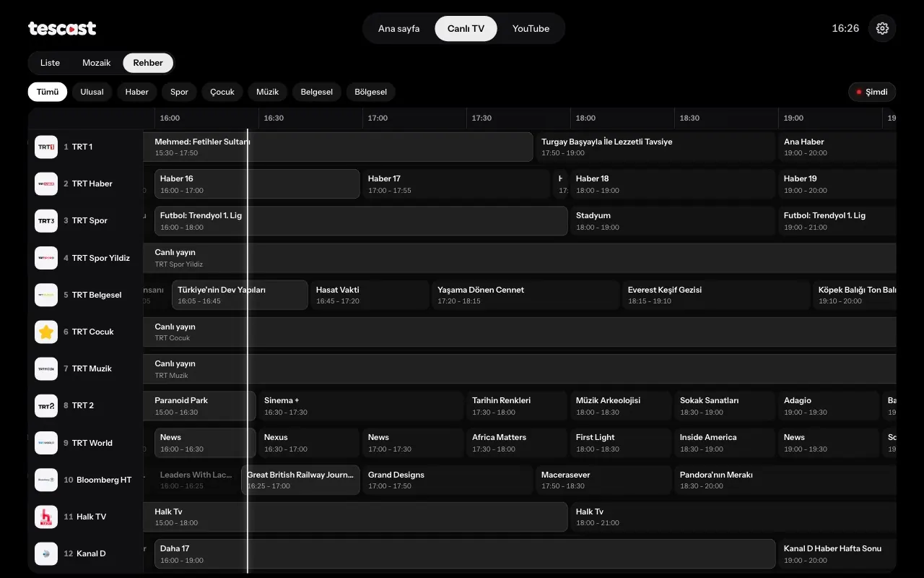924x578 pixels.
Task: Select Turgay Başyayla İle Lezzetli Tavsiye
Action: (x=655, y=147)
